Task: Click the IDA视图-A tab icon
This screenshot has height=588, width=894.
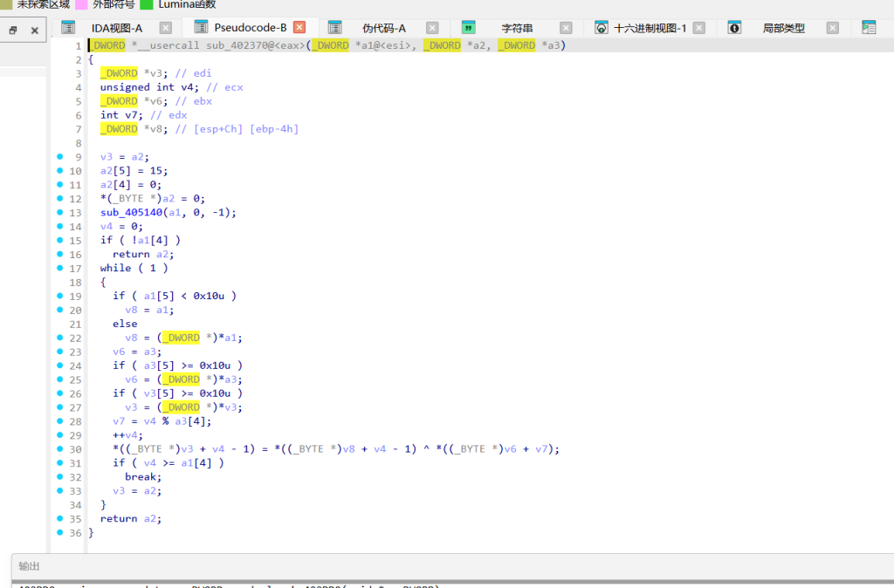Action: pos(68,27)
